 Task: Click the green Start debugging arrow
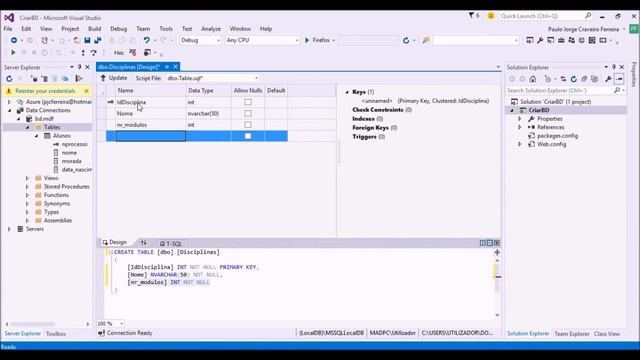(x=13, y=53)
